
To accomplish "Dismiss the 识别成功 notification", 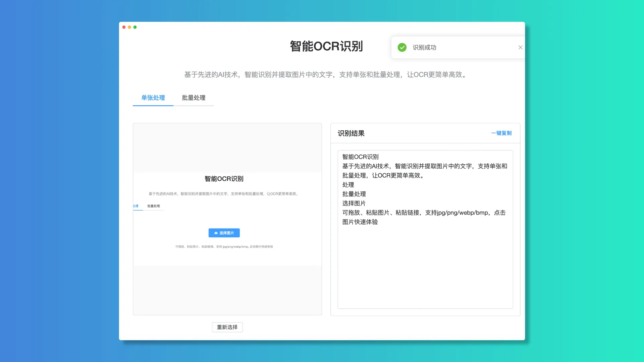I will [520, 48].
